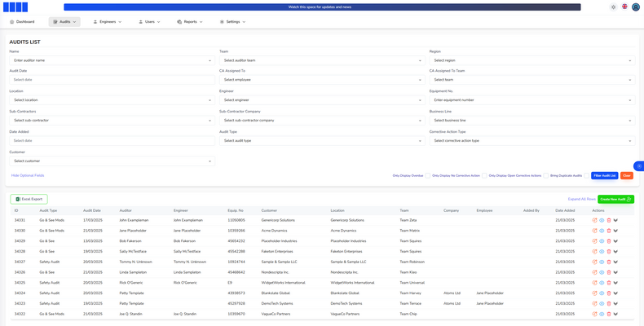Expand row details for audit 34325
Image resolution: width=644 pixels, height=326 pixels.
[615, 283]
